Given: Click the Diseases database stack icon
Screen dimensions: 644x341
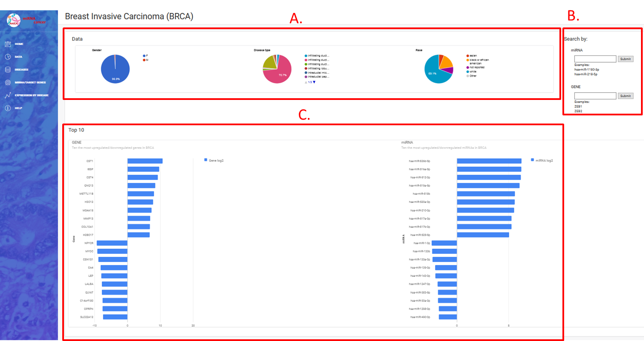Looking at the screenshot, I should [8, 69].
